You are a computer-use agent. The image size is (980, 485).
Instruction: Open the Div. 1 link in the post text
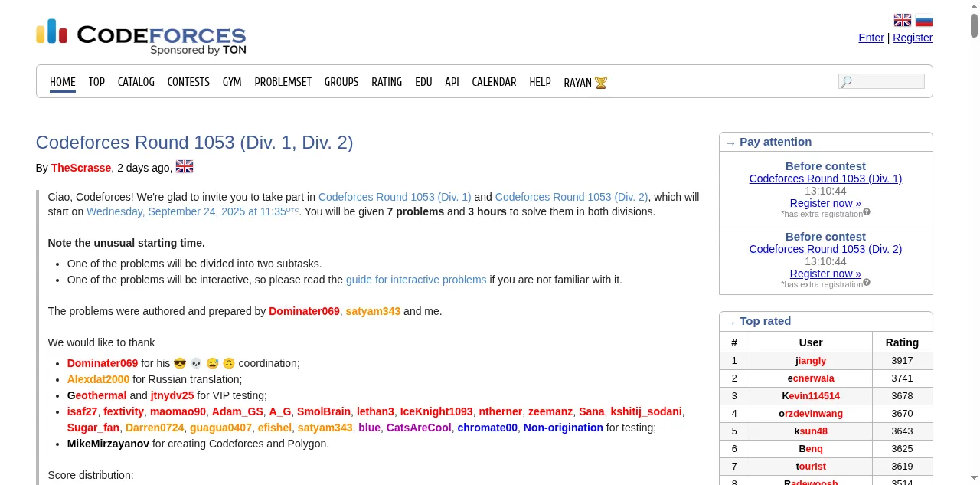pos(395,197)
